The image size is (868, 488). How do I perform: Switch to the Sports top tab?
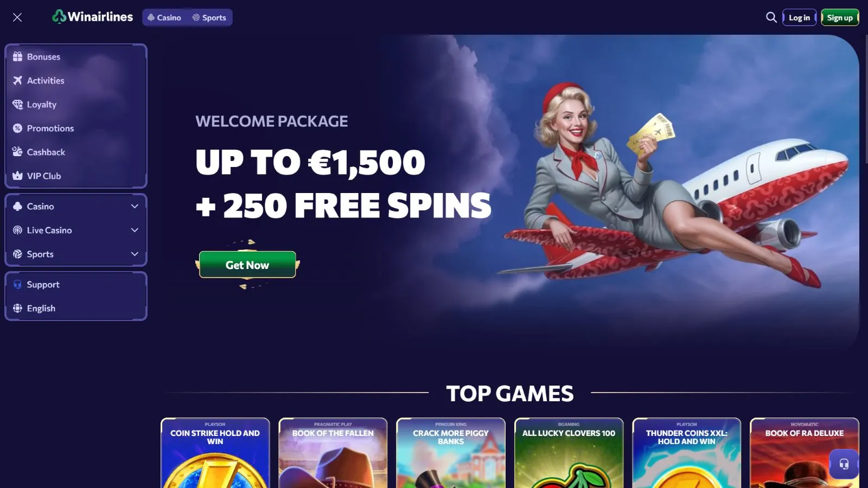coord(209,17)
